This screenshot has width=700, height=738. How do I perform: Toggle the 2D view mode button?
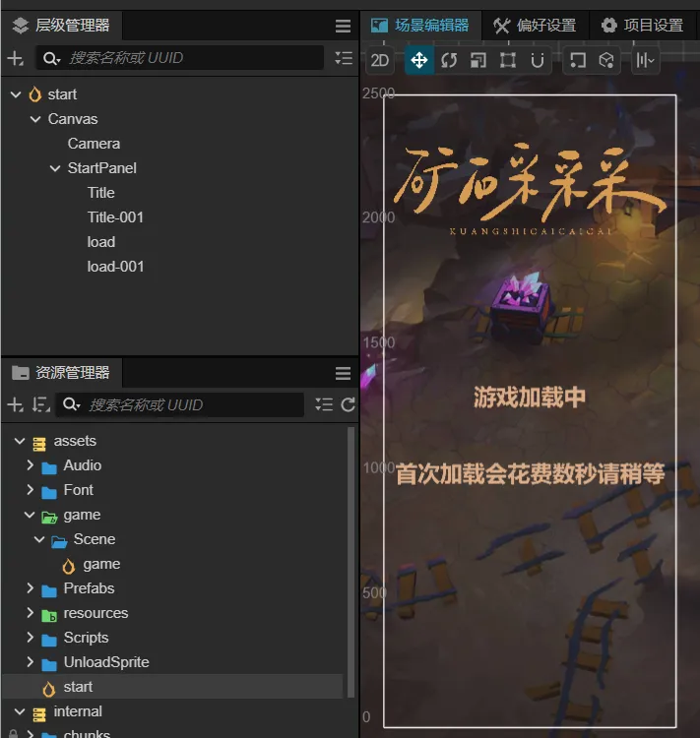click(380, 60)
